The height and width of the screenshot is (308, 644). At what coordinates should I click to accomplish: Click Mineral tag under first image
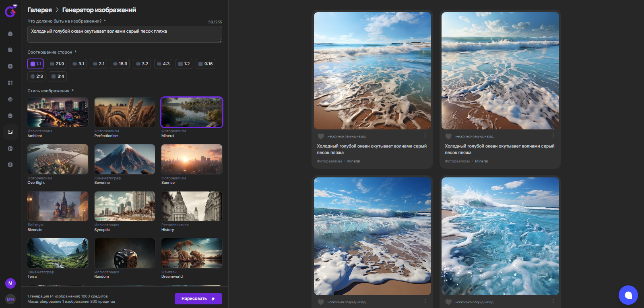pos(353,161)
